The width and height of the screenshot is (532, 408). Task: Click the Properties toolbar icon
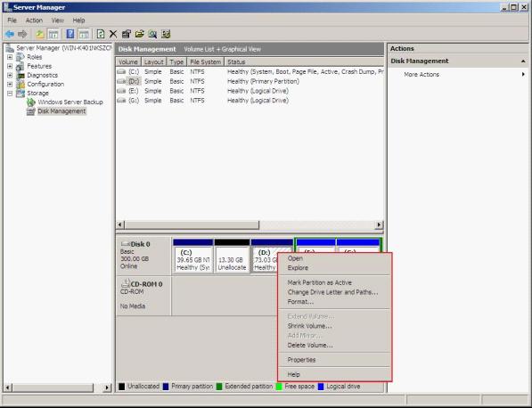[x=127, y=34]
